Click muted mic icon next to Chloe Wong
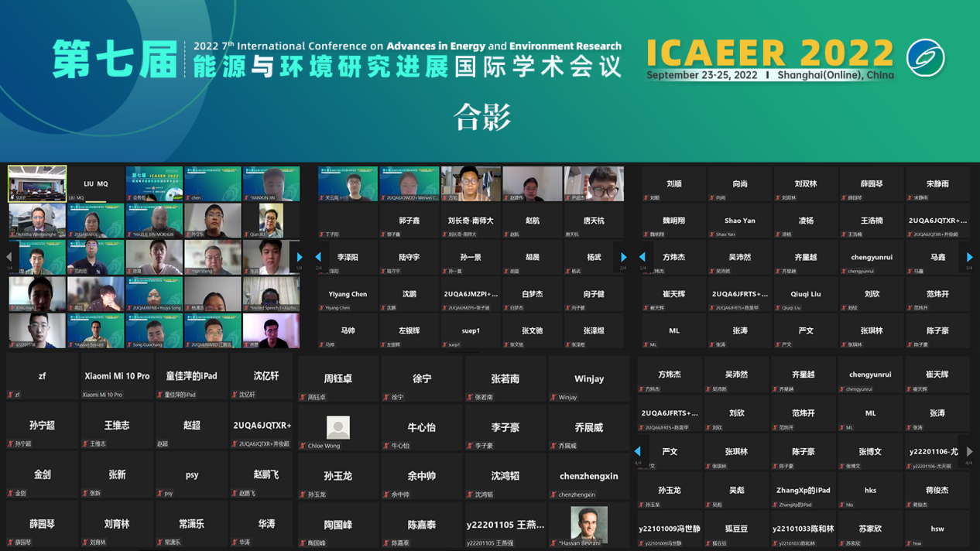980x551 pixels. [x=303, y=447]
